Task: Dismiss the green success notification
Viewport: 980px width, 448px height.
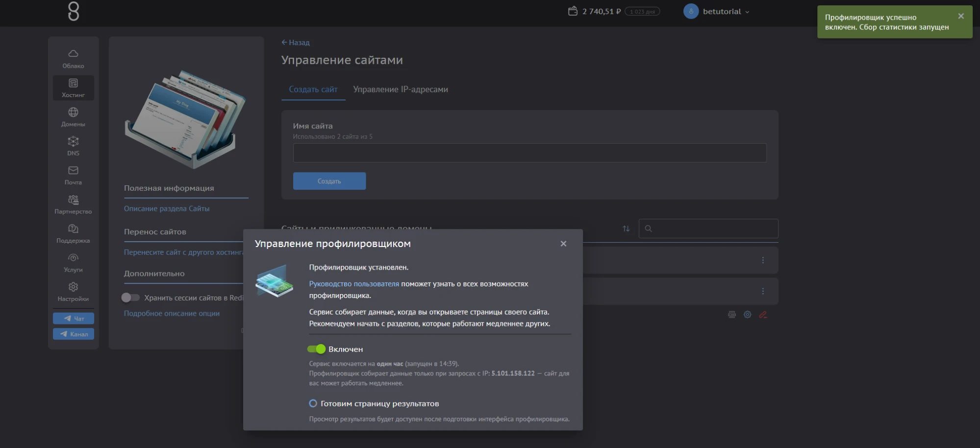Action: [x=960, y=16]
